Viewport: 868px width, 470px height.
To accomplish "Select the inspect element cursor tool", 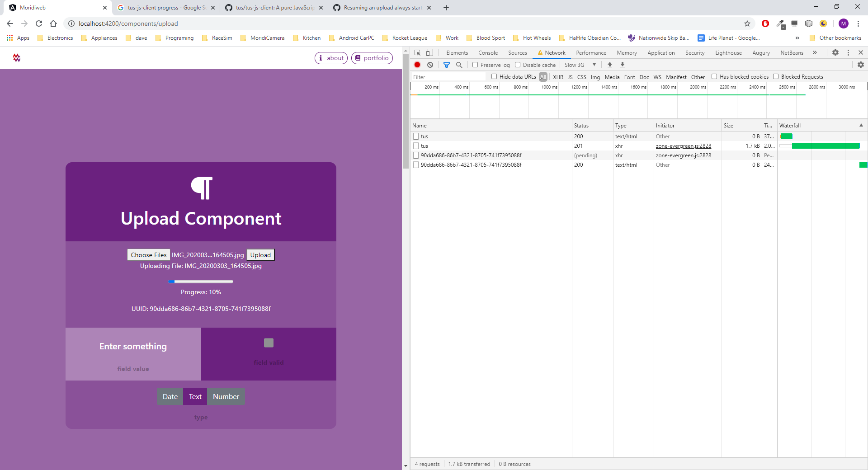I will point(417,52).
